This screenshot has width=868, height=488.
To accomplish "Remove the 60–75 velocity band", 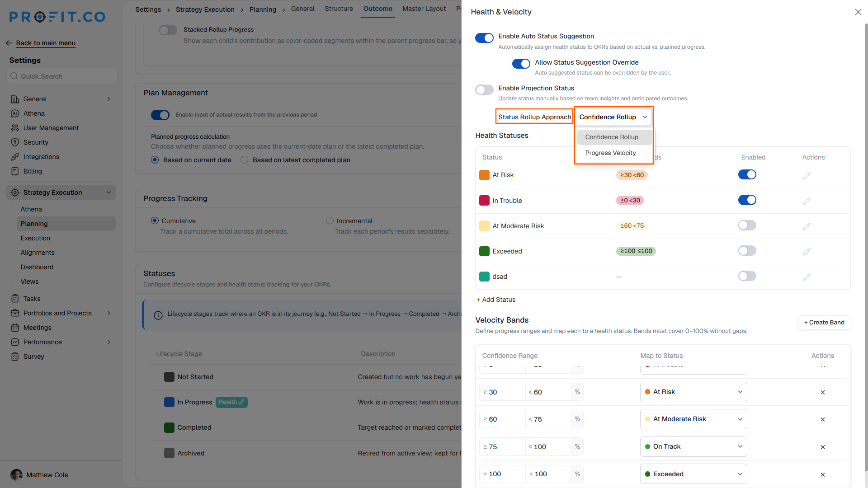I will pyautogui.click(x=823, y=419).
